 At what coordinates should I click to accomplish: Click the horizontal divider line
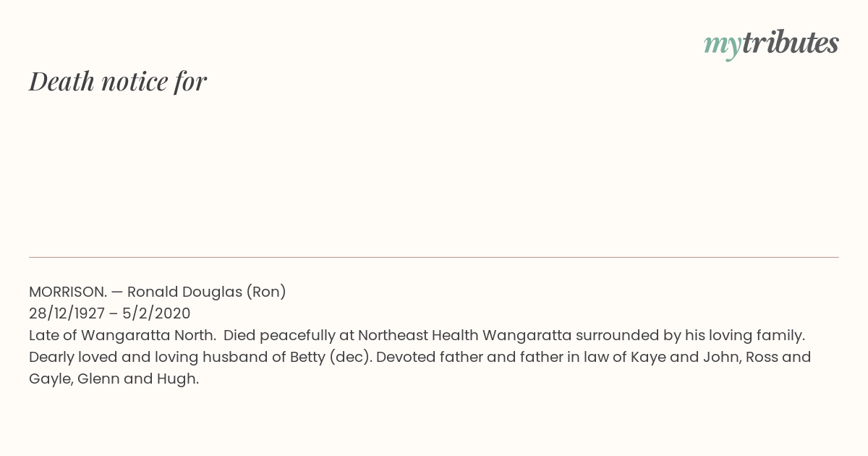(x=434, y=257)
